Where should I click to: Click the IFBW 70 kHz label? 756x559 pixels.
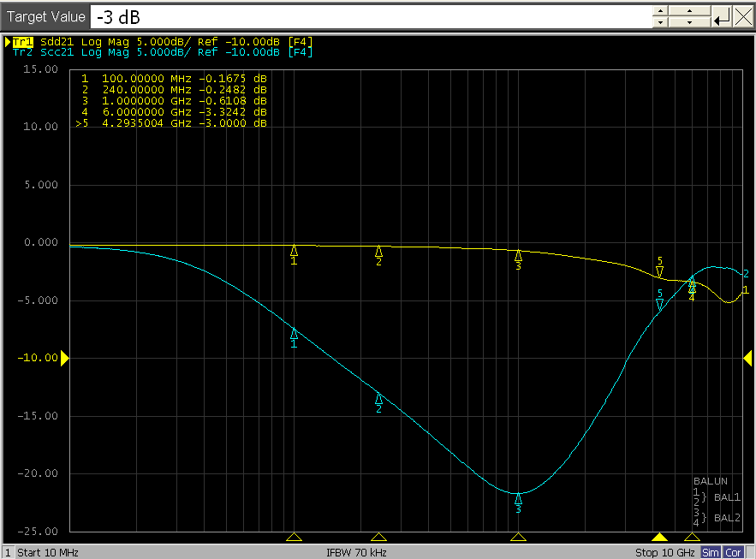pos(356,552)
